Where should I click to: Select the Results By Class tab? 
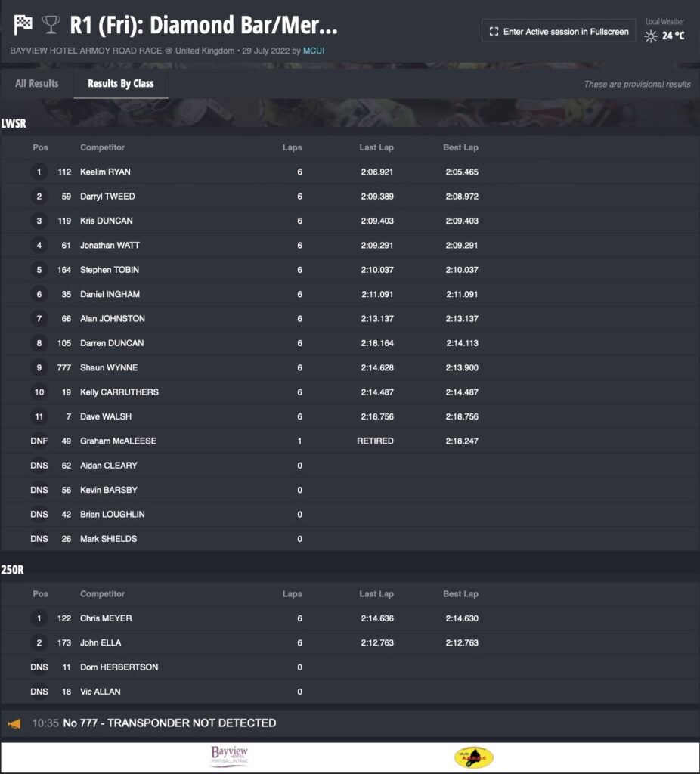point(121,83)
